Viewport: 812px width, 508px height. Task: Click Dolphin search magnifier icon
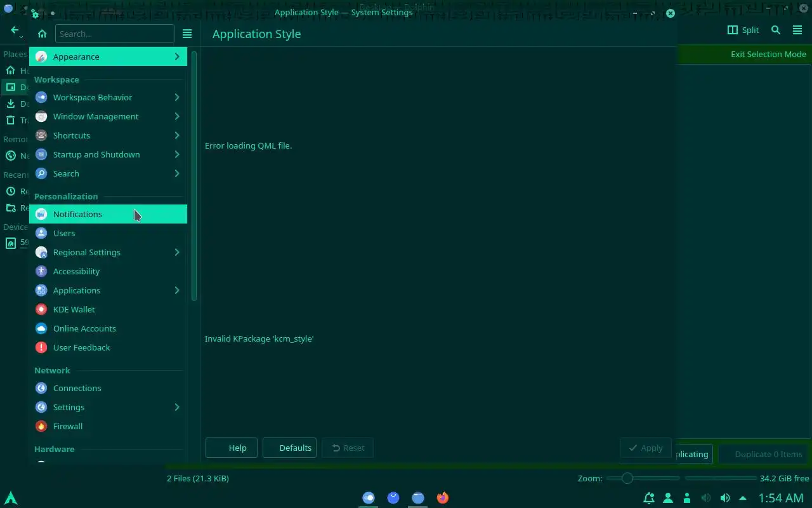[776, 30]
